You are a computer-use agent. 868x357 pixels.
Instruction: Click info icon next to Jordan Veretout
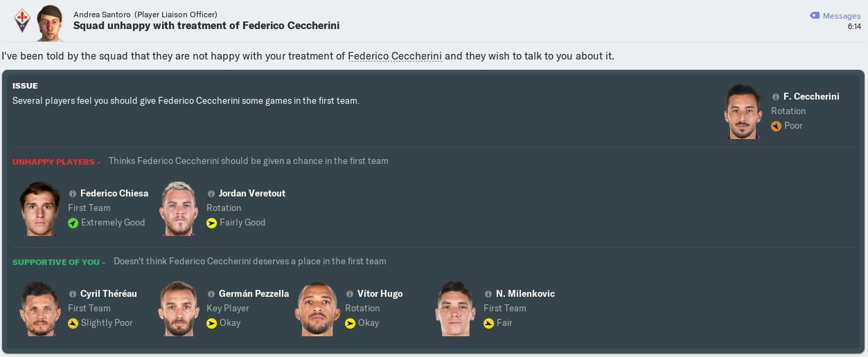pos(211,194)
